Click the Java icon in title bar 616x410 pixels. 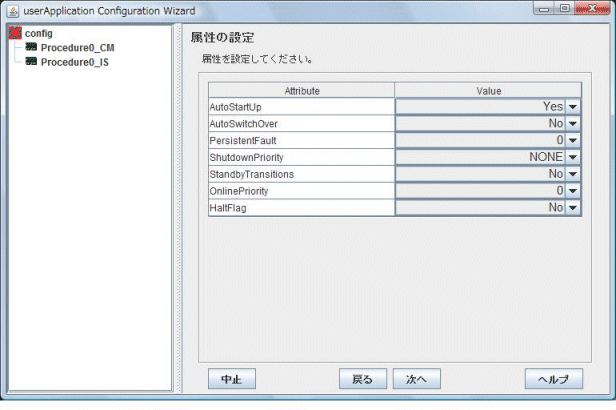point(13,11)
